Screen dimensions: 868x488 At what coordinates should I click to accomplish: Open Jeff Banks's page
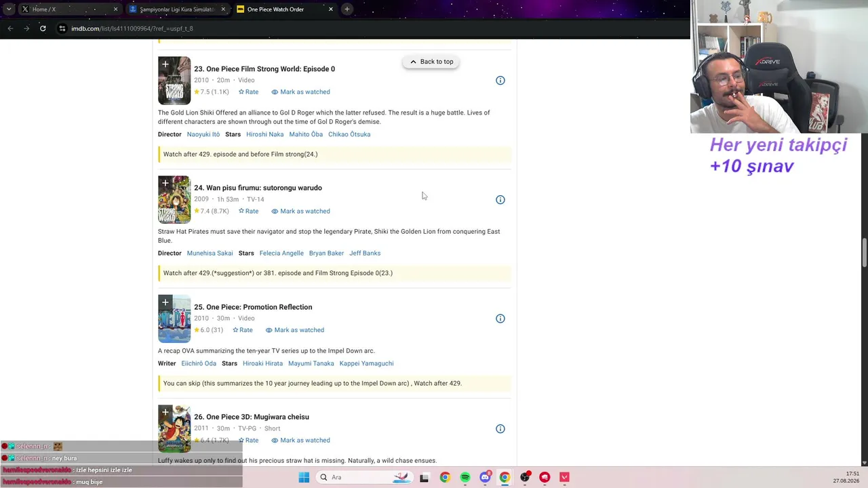pos(365,253)
